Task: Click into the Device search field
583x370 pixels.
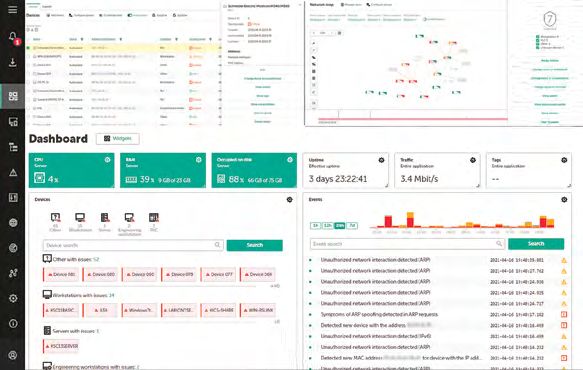Action: (133, 245)
